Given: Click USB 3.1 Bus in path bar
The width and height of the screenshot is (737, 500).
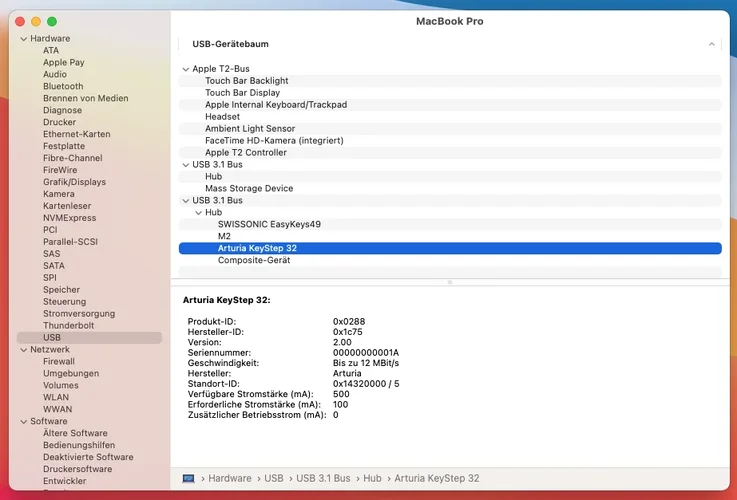Looking at the screenshot, I should point(325,479).
